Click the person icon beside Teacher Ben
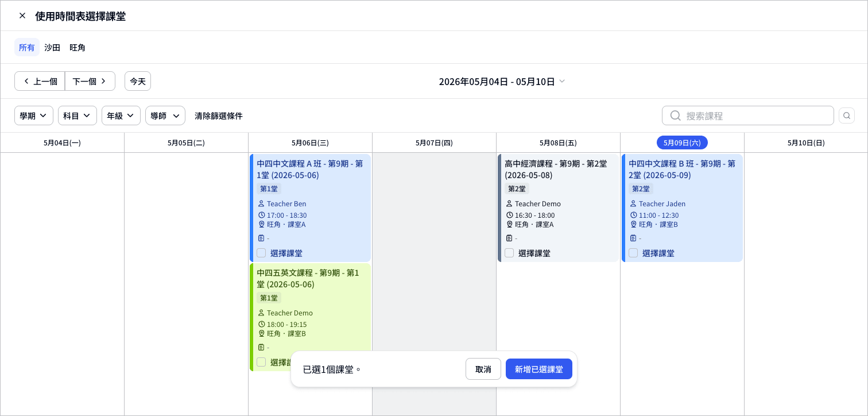The height and width of the screenshot is (416, 868). pos(261,203)
